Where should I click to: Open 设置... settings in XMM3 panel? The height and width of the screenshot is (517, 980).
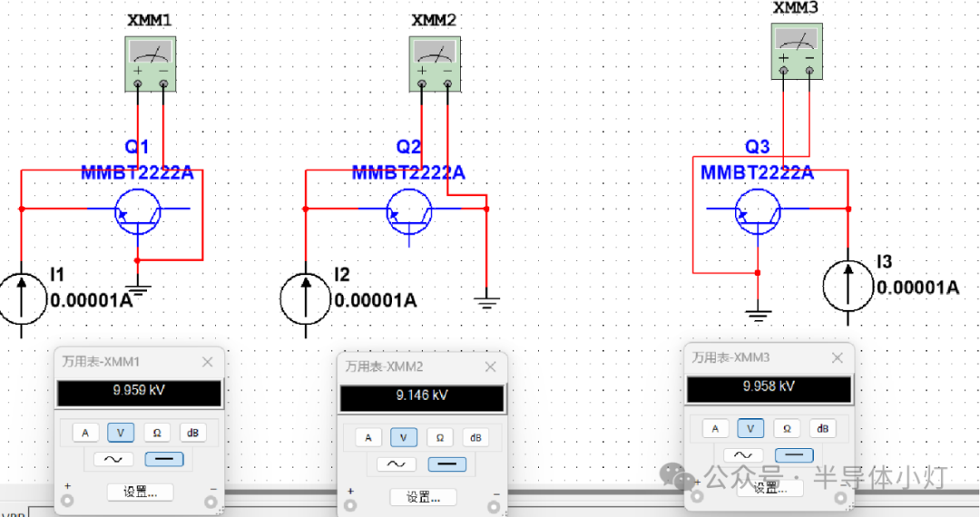click(x=769, y=488)
